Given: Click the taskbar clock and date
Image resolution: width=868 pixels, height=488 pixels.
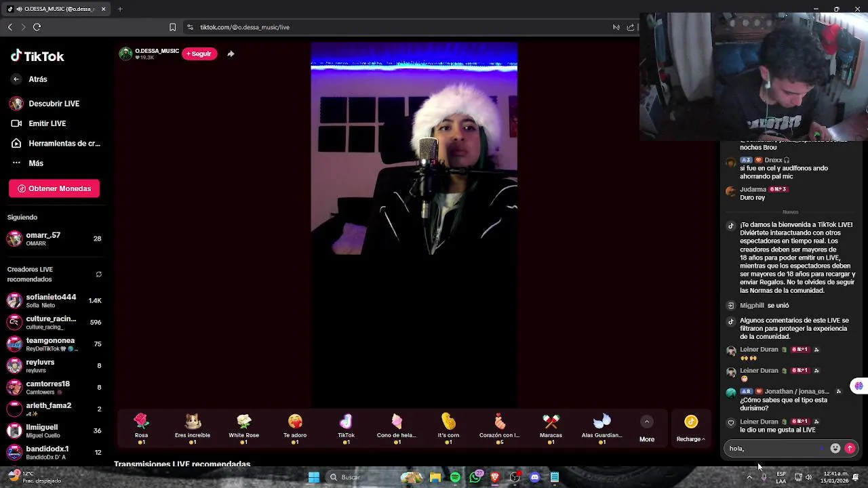Looking at the screenshot, I should coord(835,477).
